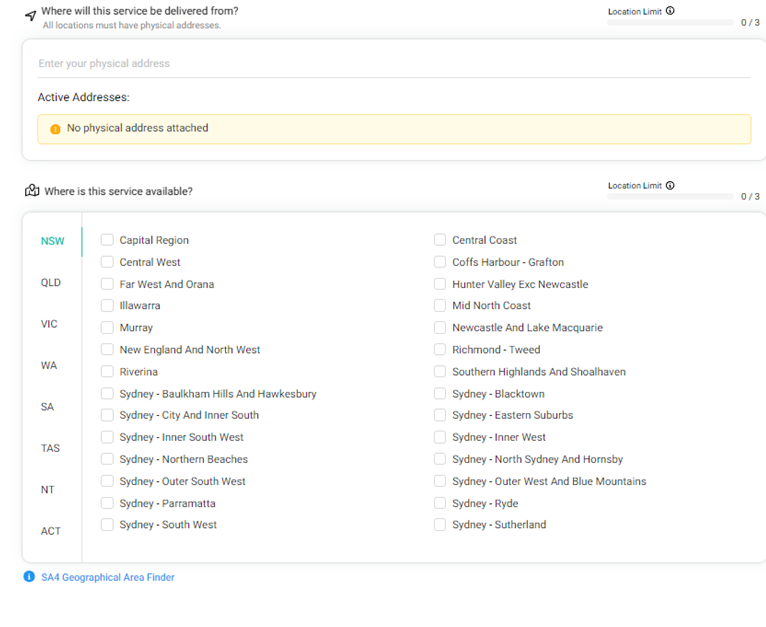Image resolution: width=766 pixels, height=627 pixels.
Task: Enable the Sydney - Sutherland checkbox
Action: (x=440, y=524)
